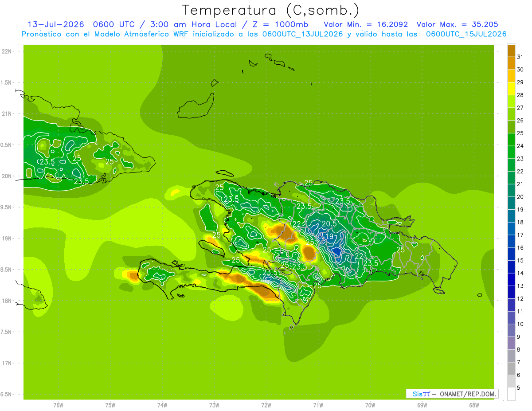Screen dimensions: 532x411
Task: Pick the gray colorbar swatch between 6 and 7
Action: 511,369
